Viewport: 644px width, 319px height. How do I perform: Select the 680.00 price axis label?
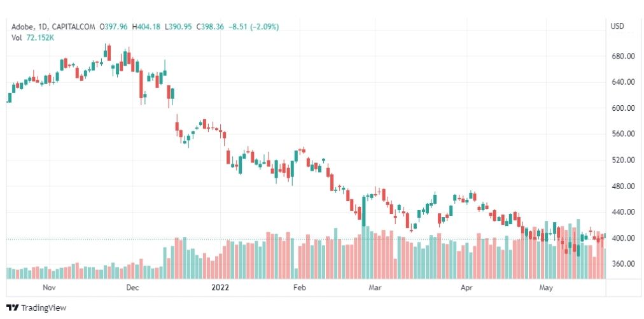pos(622,56)
